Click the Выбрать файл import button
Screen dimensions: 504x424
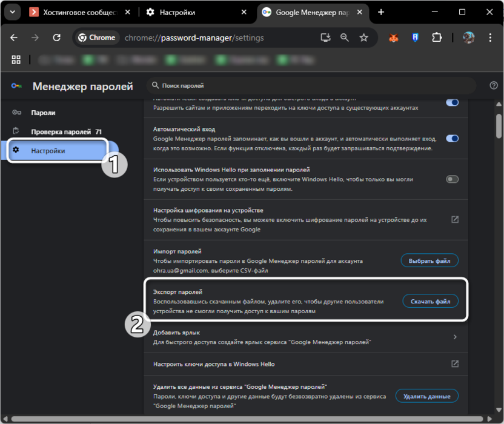(429, 260)
